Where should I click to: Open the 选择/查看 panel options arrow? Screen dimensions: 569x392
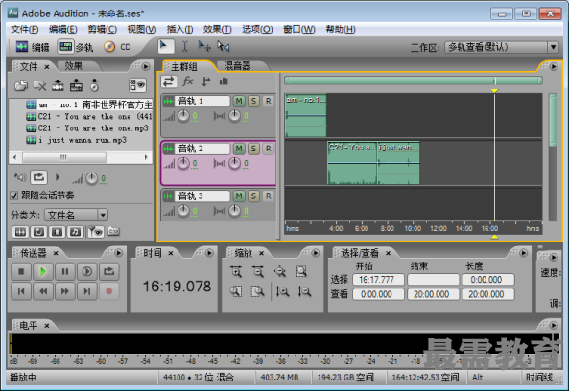[523, 253]
